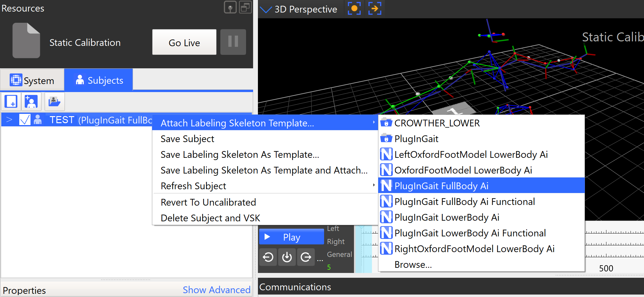Viewport: 644px width, 297px height.
Task: Switch to the System tab
Action: [x=32, y=80]
